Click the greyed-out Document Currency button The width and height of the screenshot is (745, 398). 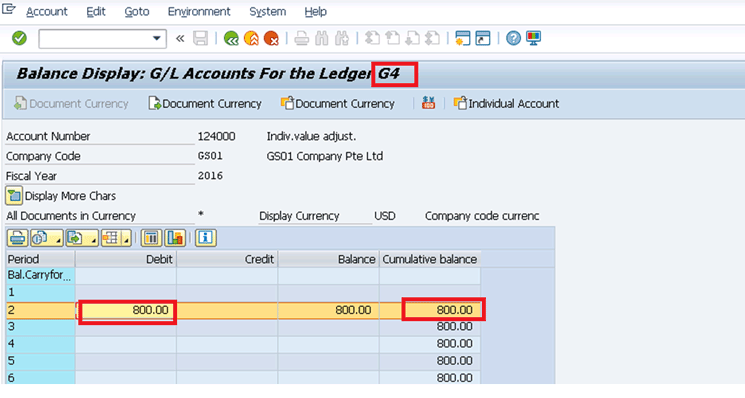point(72,103)
